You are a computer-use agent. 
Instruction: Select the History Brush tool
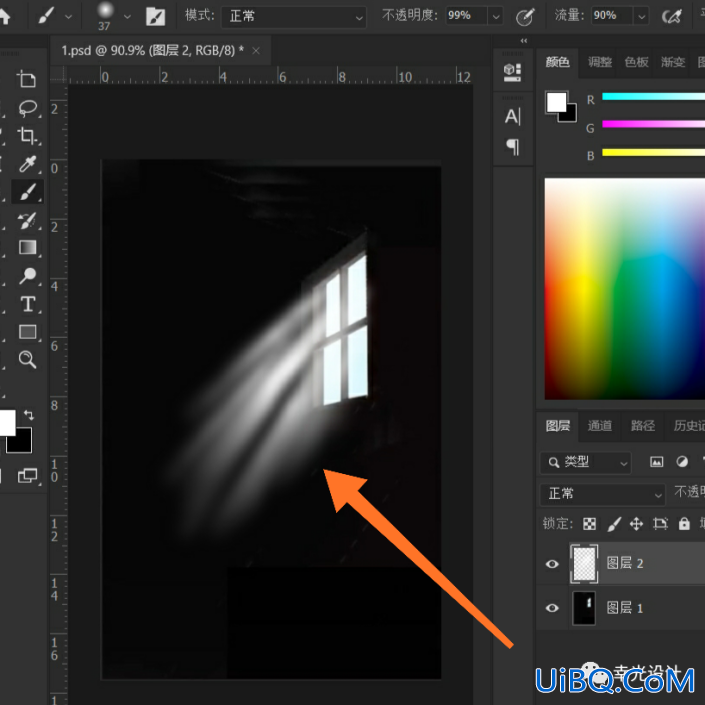click(27, 220)
